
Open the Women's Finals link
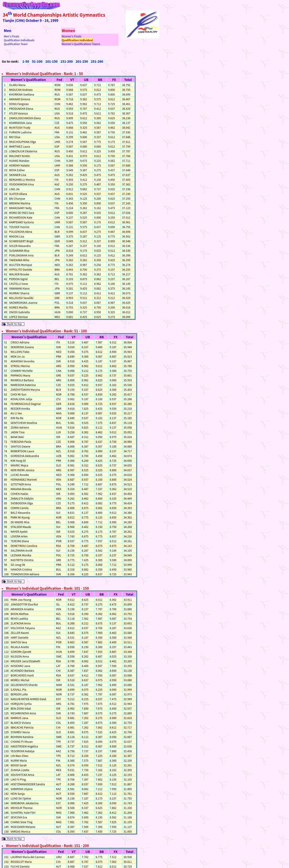[71, 36]
